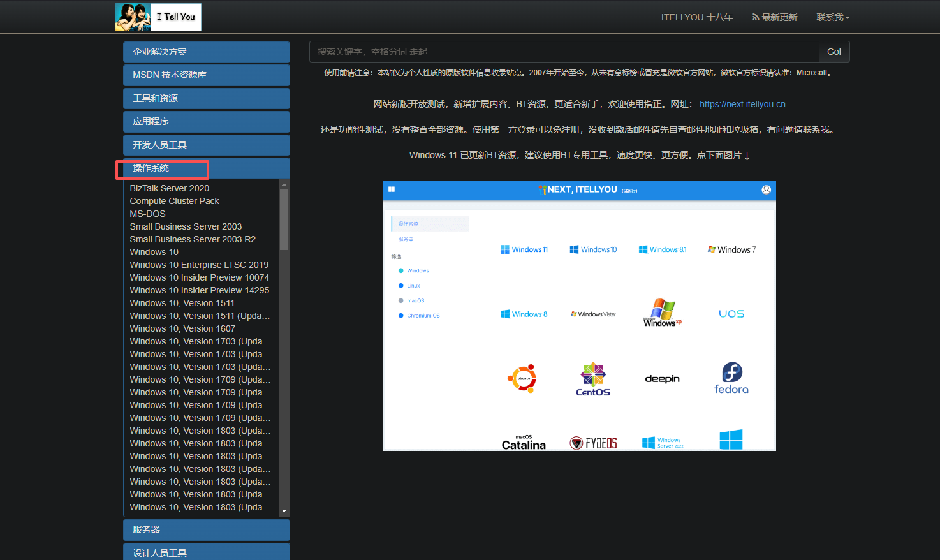Viewport: 940px width, 560px height.
Task: Click the Windows XP logo
Action: tap(662, 313)
